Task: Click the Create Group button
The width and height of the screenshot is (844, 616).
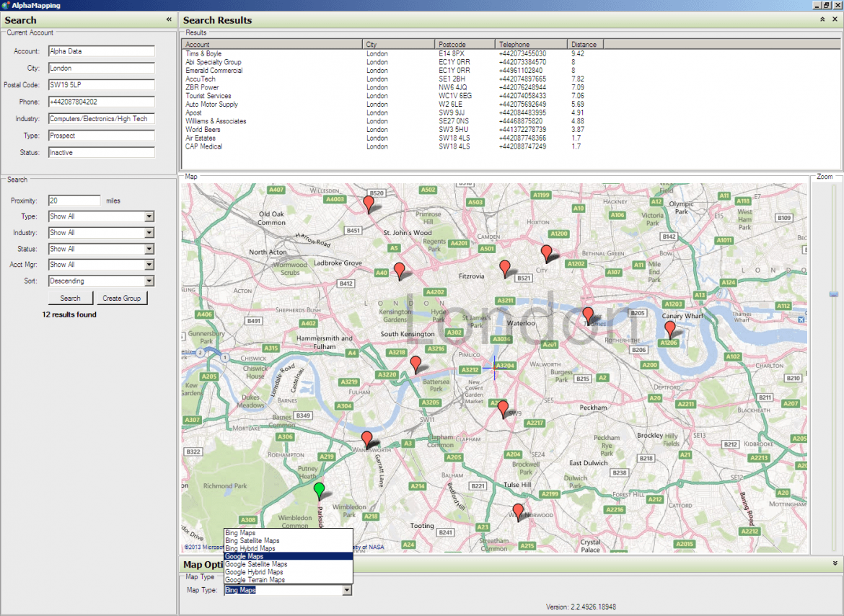Action: [122, 298]
